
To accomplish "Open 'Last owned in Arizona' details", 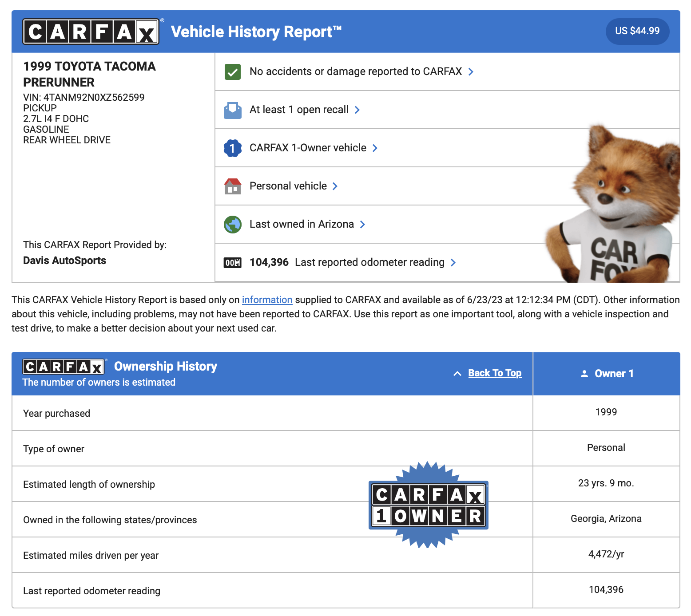I will (x=302, y=224).
